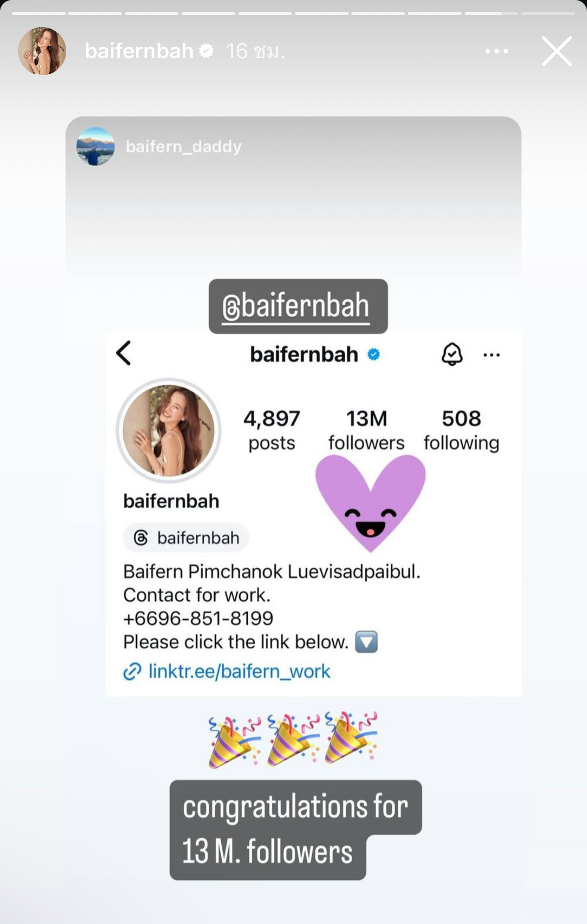Open the linktr.ee/baifern_work link
The width and height of the screenshot is (587, 924).
click(x=227, y=671)
